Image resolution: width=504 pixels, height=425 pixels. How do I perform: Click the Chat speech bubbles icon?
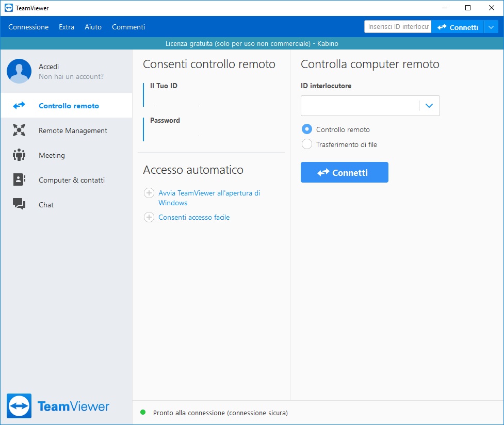coord(19,204)
